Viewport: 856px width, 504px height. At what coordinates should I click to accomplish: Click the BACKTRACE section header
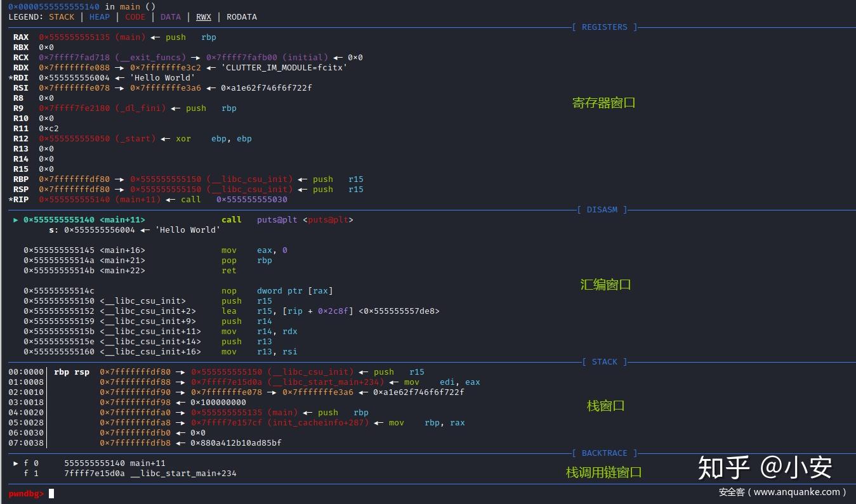pyautogui.click(x=604, y=453)
